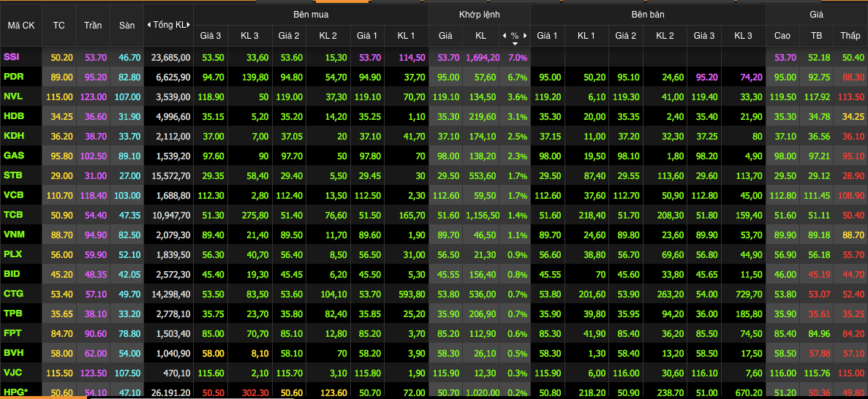Open the VCB ticker details
The image size is (868, 399).
pyautogui.click(x=13, y=195)
